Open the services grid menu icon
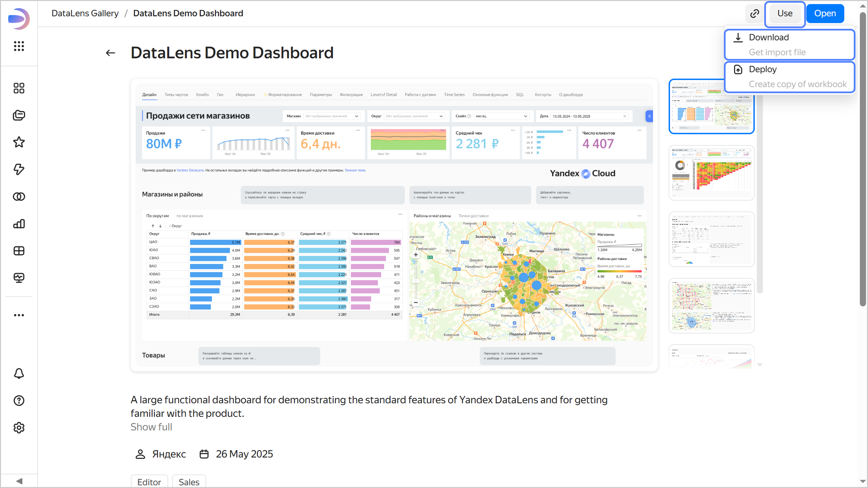 click(x=19, y=46)
